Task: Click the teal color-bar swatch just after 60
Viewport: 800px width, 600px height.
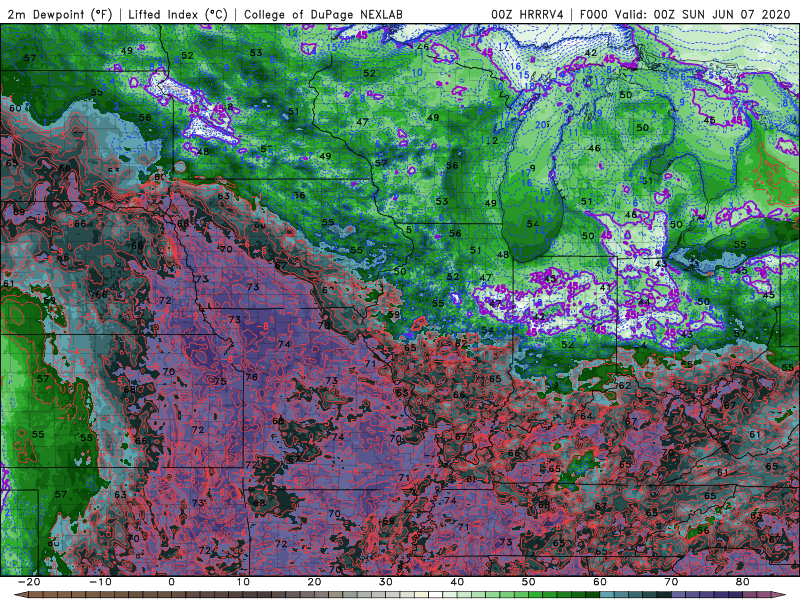Action: pyautogui.click(x=607, y=594)
